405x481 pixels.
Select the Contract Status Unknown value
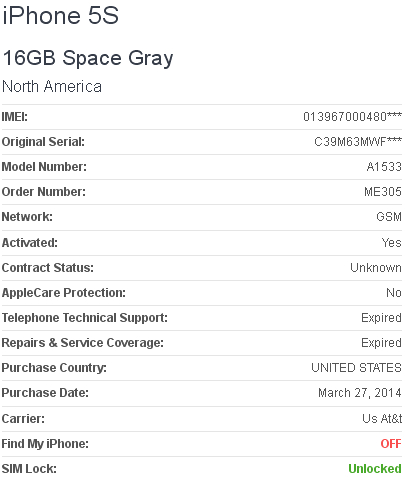coord(376,268)
